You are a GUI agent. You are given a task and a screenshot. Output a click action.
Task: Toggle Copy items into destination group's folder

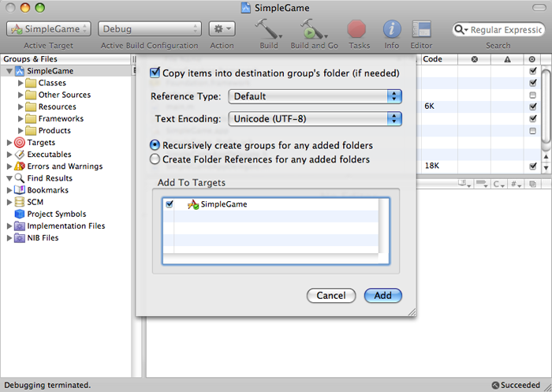click(155, 73)
